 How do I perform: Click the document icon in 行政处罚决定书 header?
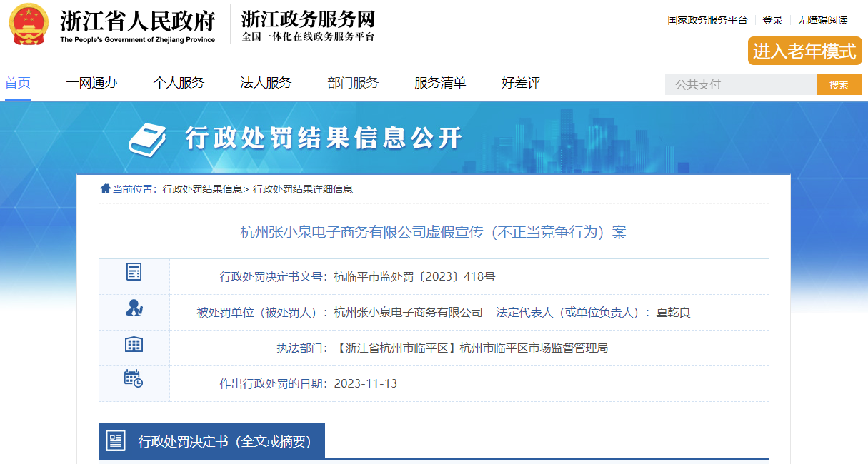(116, 441)
